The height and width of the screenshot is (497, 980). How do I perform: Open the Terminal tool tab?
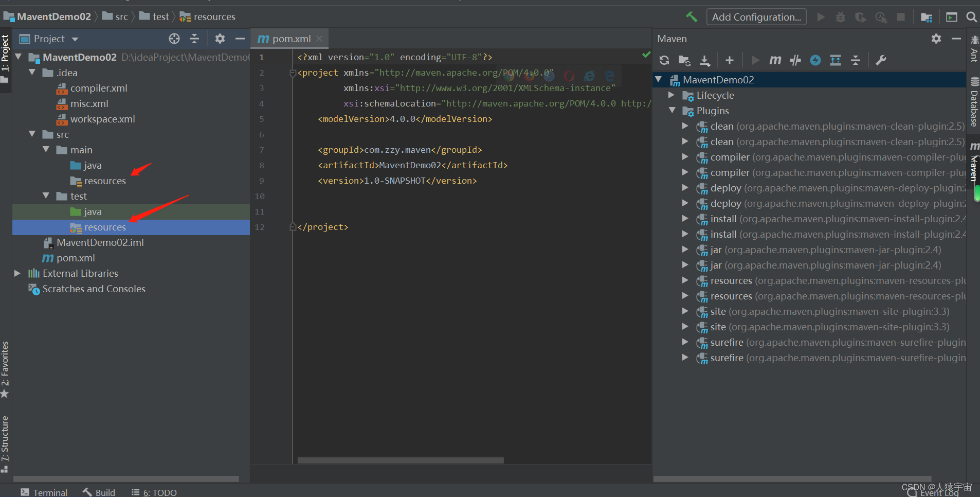pos(44,492)
